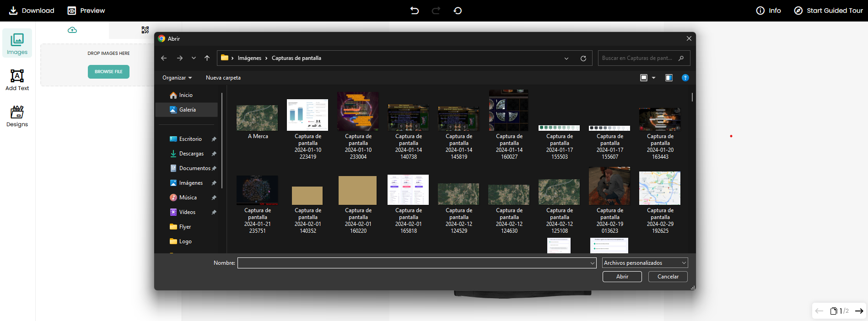This screenshot has width=868, height=321.
Task: Go up one folder level arrow
Action: 207,58
